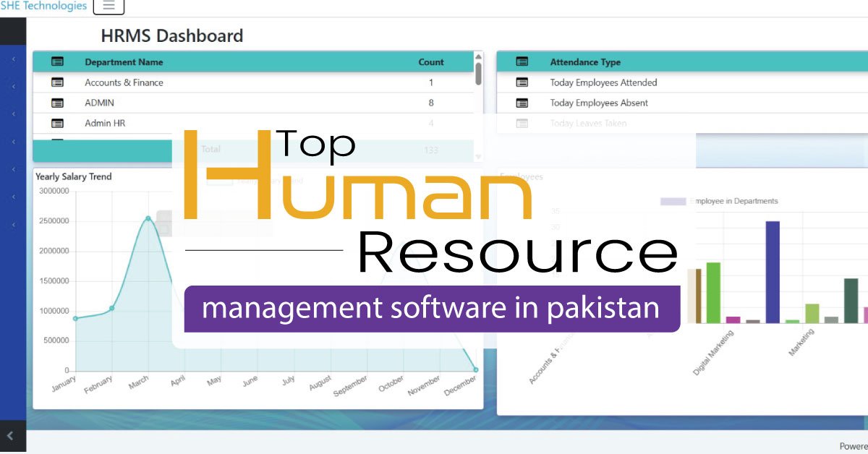
Task: Click the Count column header
Action: pyautogui.click(x=431, y=62)
